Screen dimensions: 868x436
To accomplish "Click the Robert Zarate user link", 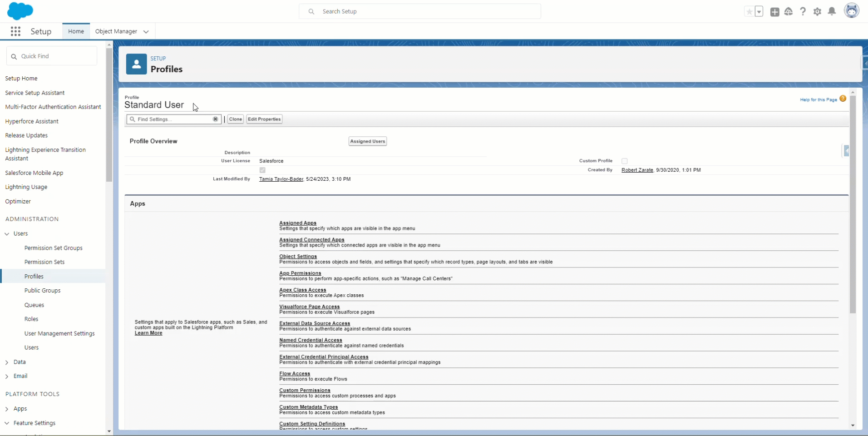I will [637, 170].
